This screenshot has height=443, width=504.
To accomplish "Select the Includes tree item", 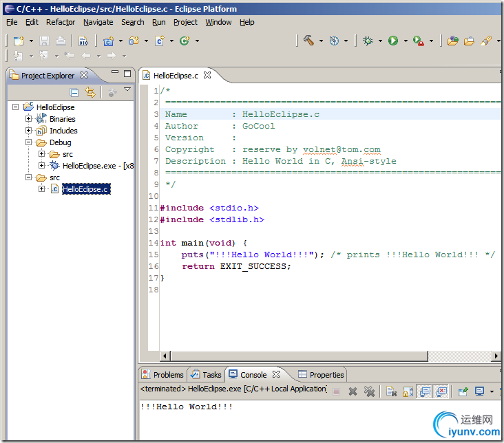I will (63, 131).
